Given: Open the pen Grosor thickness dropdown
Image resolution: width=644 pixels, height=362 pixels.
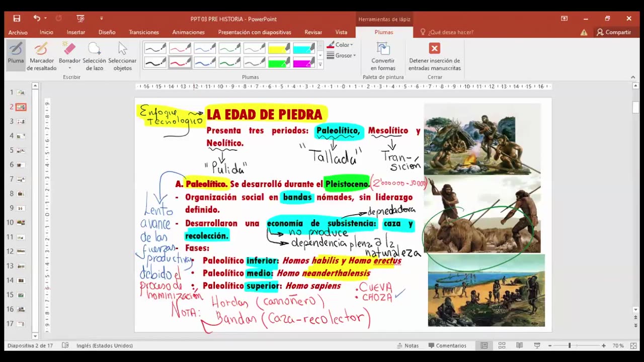Looking at the screenshot, I should 341,55.
